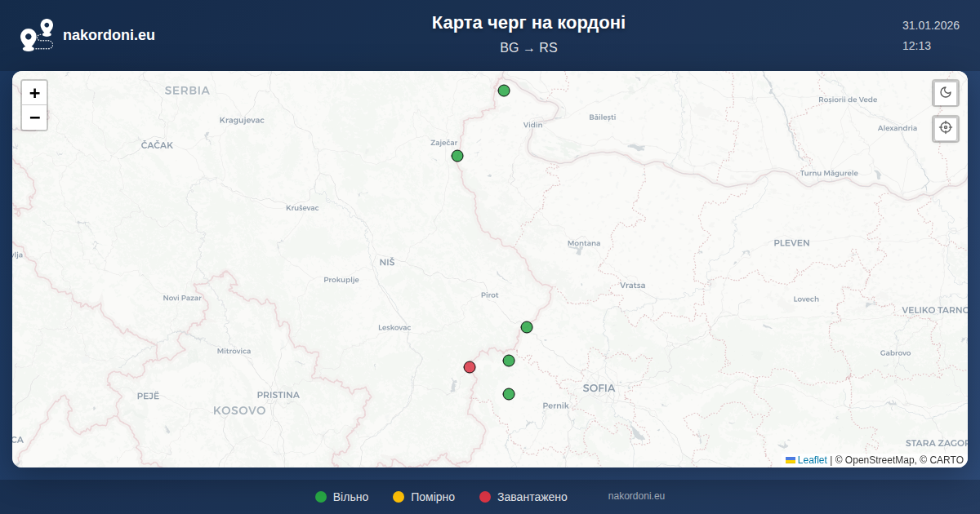Select the green marker near Zaječar
Viewport: 980px width, 514px height.
point(457,156)
